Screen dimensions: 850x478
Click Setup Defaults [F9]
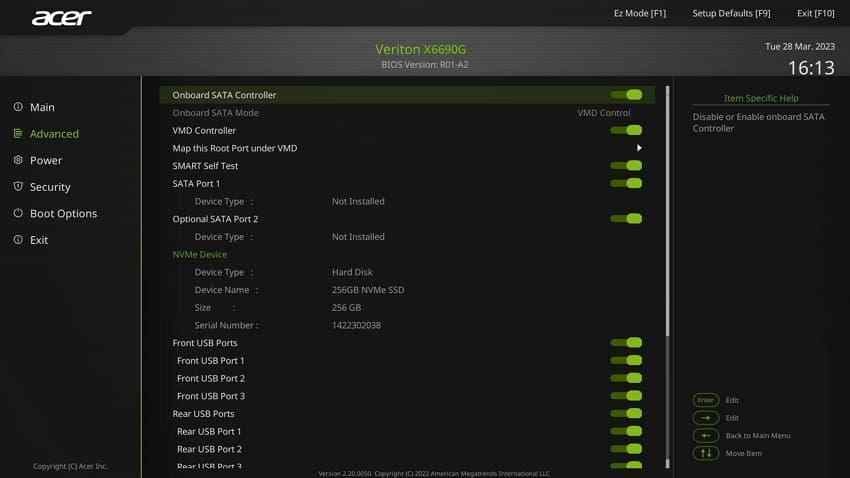(731, 13)
